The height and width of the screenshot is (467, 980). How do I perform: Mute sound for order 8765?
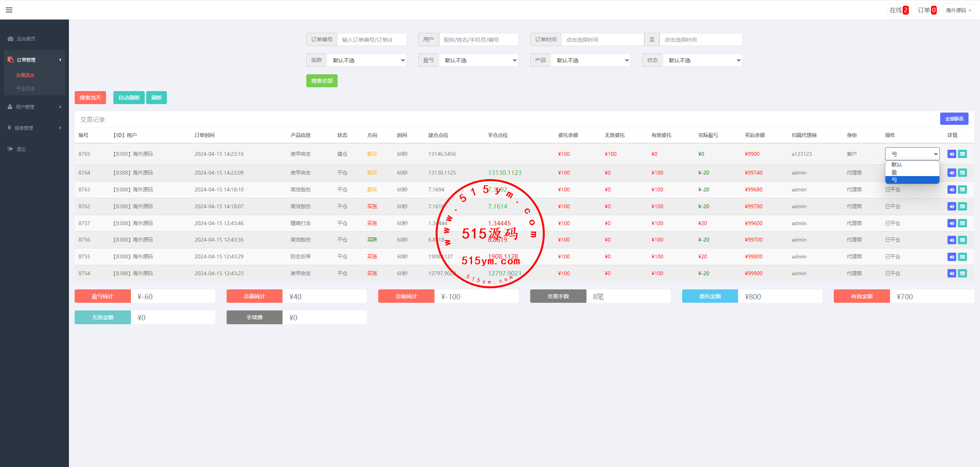(x=952, y=154)
